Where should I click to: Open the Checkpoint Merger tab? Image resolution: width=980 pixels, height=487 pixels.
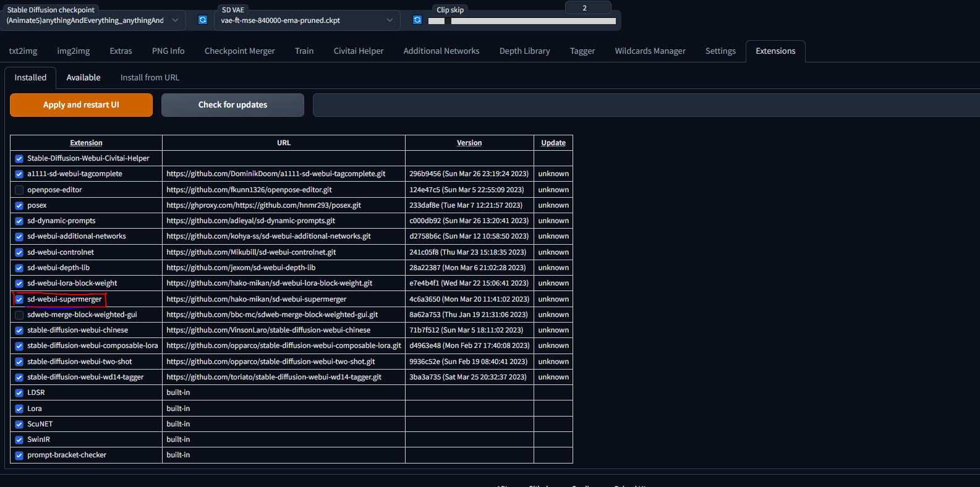point(240,51)
